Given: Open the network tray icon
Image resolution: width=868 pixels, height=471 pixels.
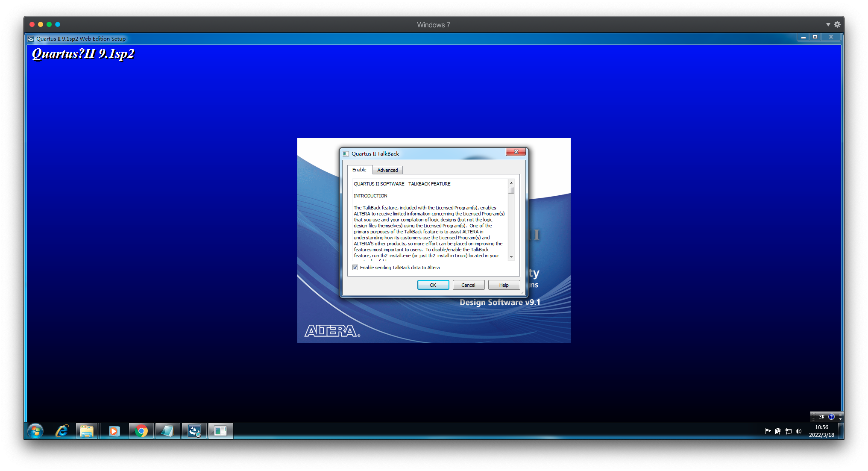Looking at the screenshot, I should pos(789,431).
